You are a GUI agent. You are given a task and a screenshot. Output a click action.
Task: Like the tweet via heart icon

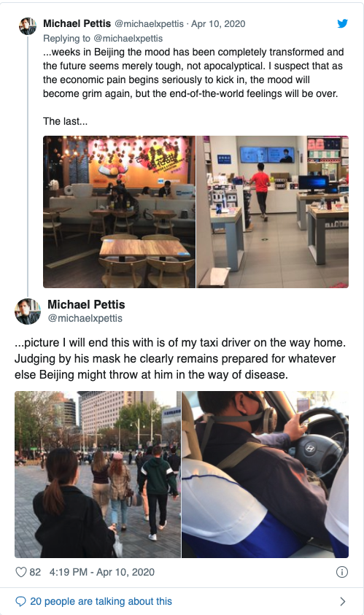(x=20, y=572)
